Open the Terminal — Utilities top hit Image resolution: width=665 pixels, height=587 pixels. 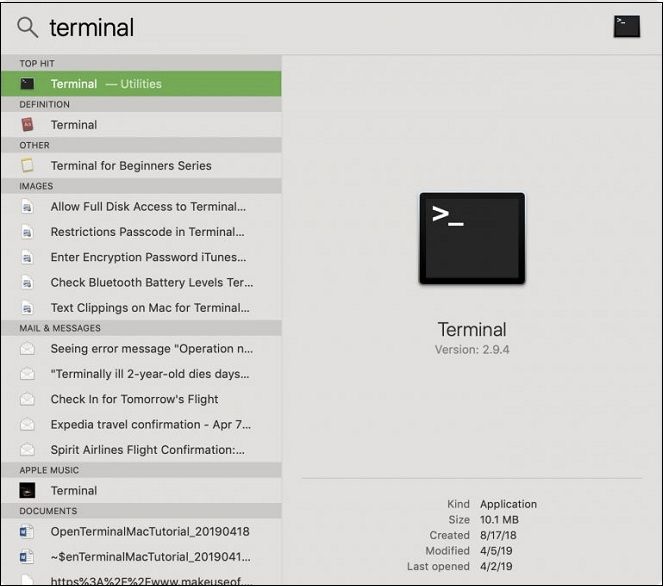coord(141,84)
